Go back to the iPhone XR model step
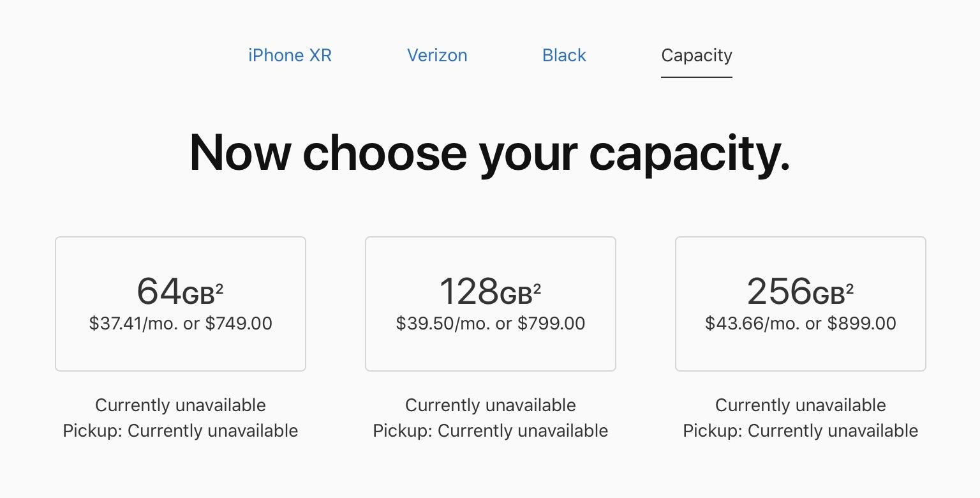 coord(290,56)
